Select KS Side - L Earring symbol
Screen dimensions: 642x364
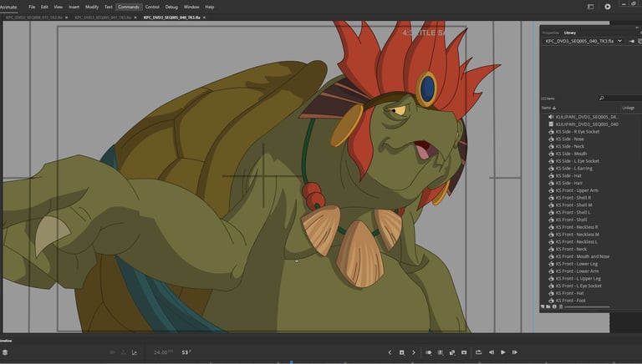[573, 169]
